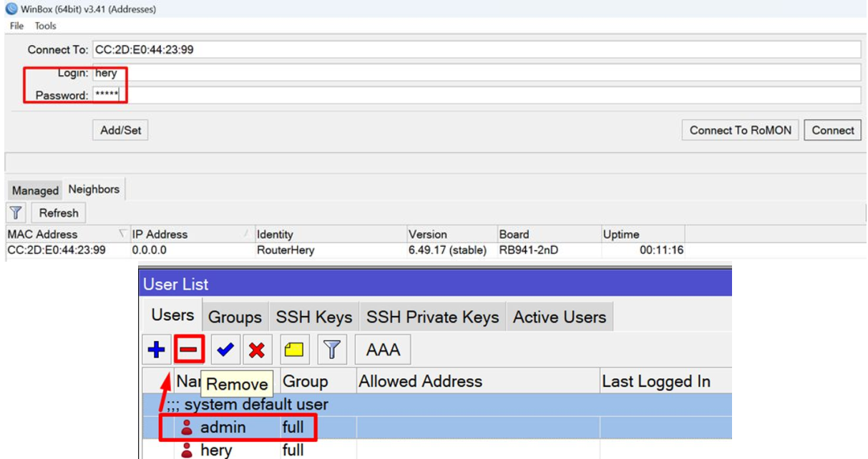Click the Uptime column header
Image resolution: width=868 pixels, height=459 pixels.
643,234
